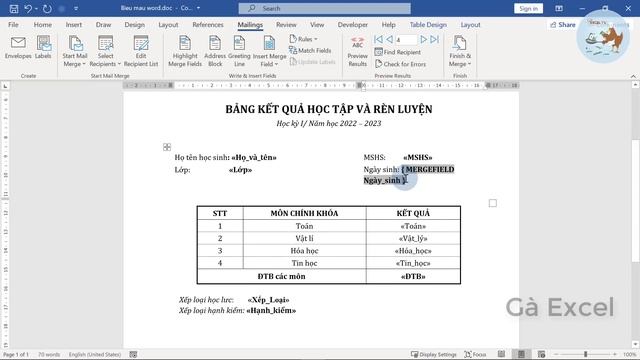
Task: Click the «Hạnh_kiểm» merge field
Action: [x=271, y=311]
